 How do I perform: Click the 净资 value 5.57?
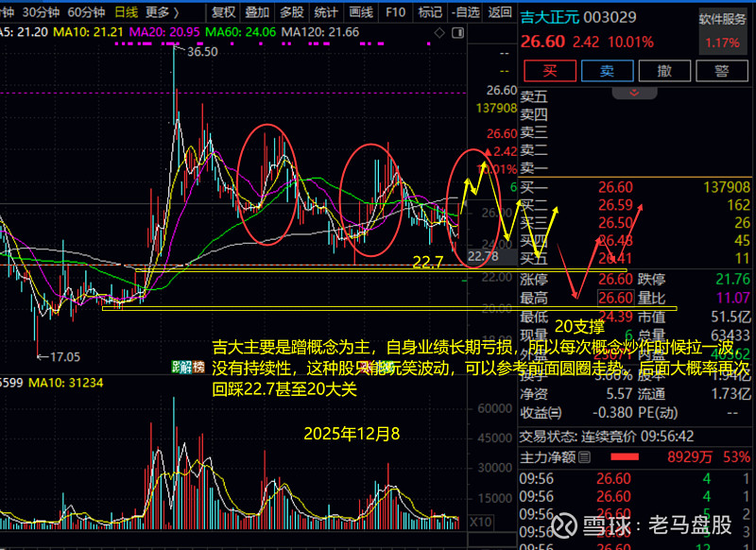pos(619,394)
